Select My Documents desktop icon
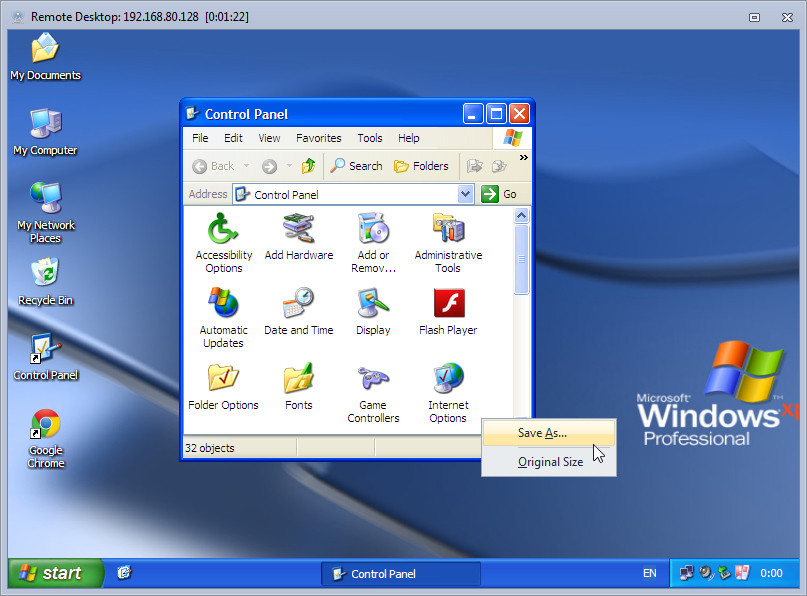 click(45, 57)
